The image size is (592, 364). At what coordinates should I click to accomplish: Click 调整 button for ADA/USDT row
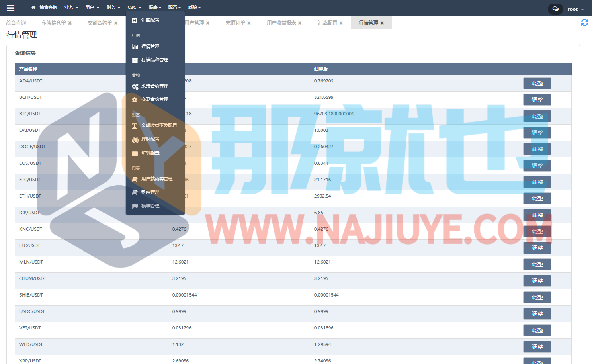pyautogui.click(x=537, y=83)
